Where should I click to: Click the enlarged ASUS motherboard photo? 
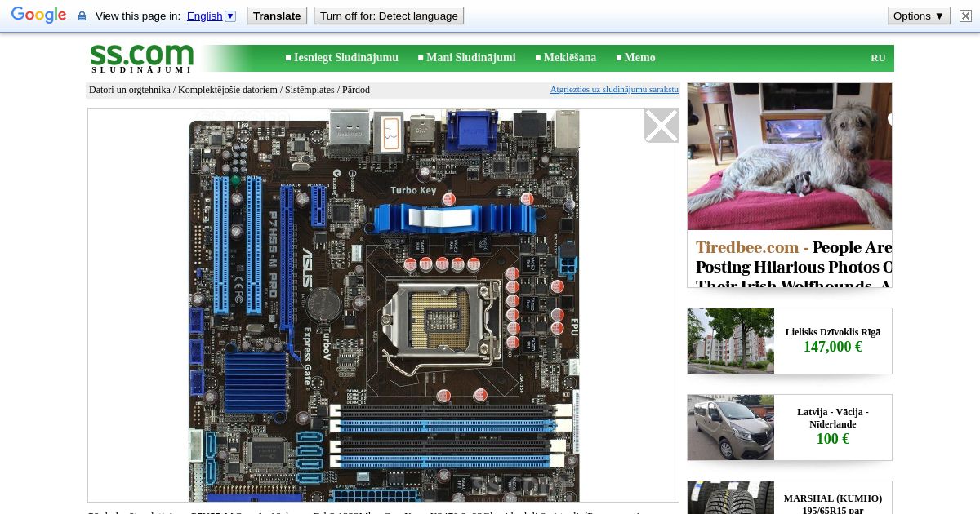384,305
